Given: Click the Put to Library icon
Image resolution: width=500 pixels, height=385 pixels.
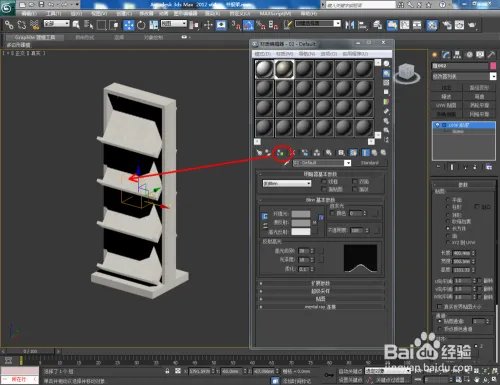Looking at the screenshot, I should click(329, 153).
